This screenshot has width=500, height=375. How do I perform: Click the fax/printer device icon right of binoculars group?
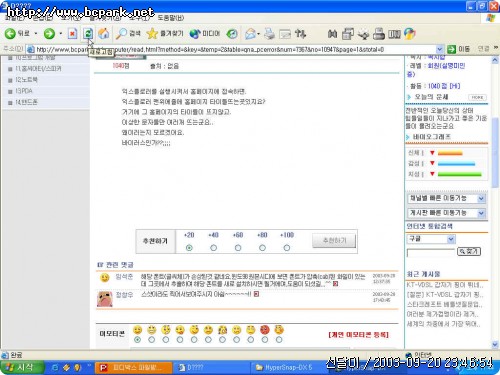coord(379,33)
